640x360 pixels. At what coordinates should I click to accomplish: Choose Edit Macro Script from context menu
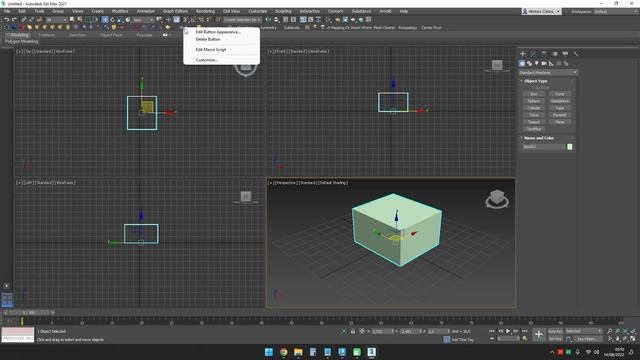pos(211,49)
